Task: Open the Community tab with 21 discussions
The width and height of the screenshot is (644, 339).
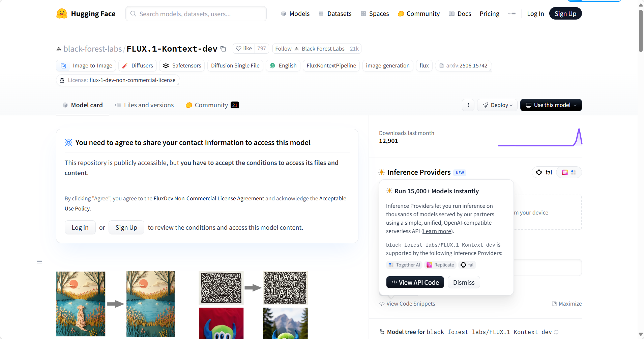Action: (212, 105)
